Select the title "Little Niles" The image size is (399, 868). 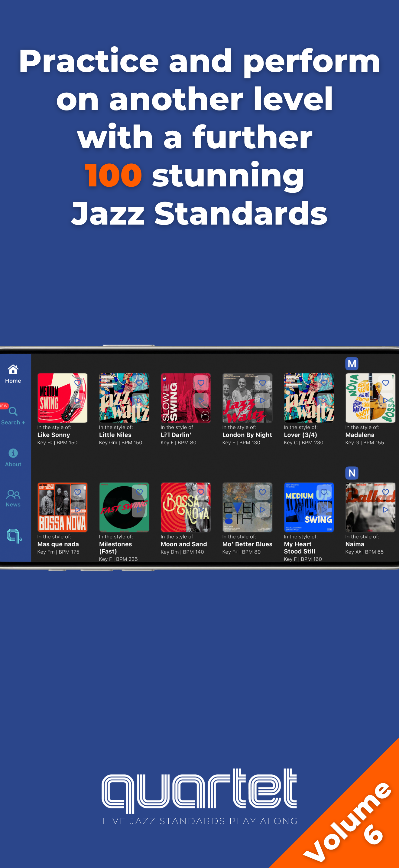(115, 435)
